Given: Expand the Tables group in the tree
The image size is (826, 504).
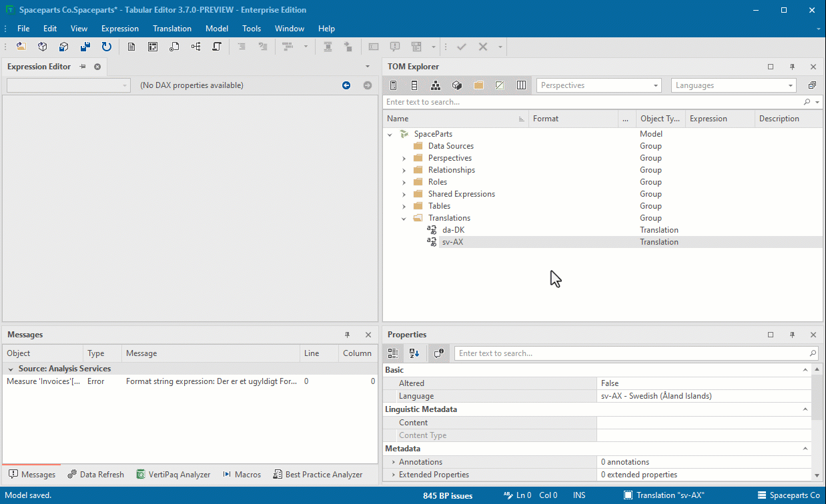Looking at the screenshot, I should coord(404,205).
